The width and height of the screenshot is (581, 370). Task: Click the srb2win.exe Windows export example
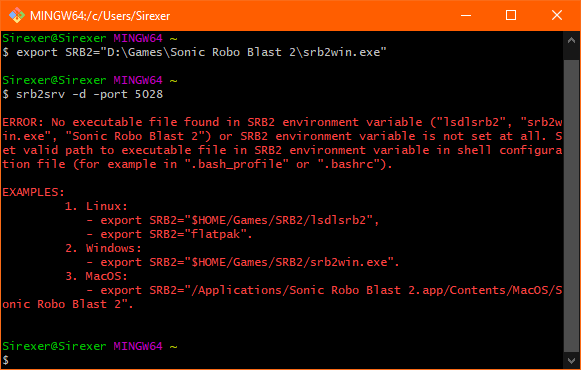click(243, 262)
